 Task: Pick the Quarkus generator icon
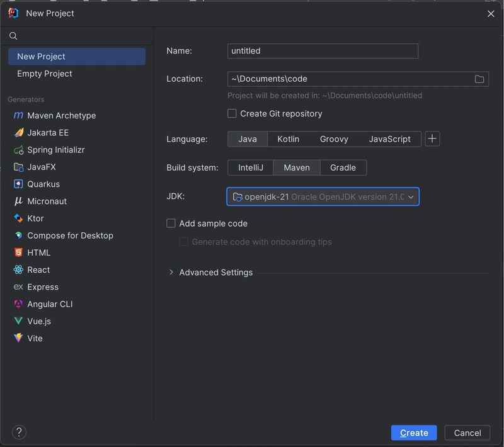(x=18, y=184)
